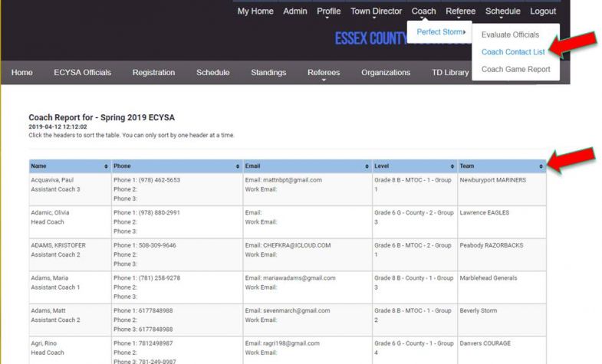
Task: Click email sevenmarch@gmail.com
Action: pos(296,310)
